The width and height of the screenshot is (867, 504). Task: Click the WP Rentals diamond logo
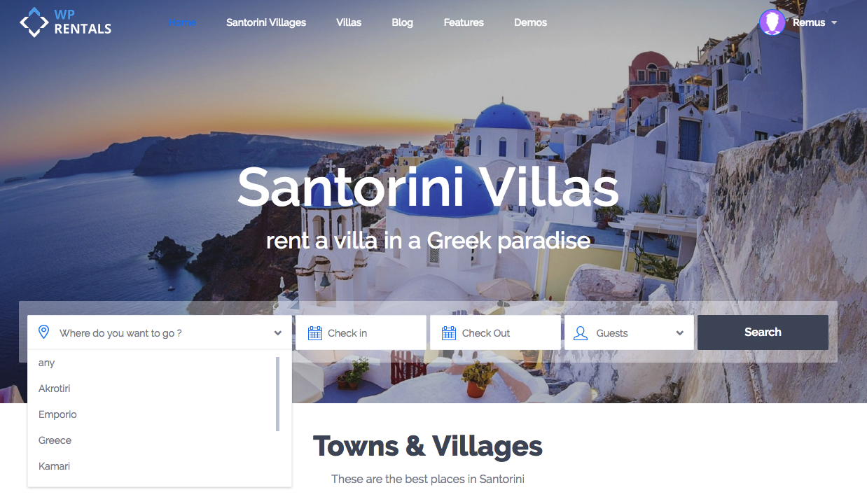(34, 22)
